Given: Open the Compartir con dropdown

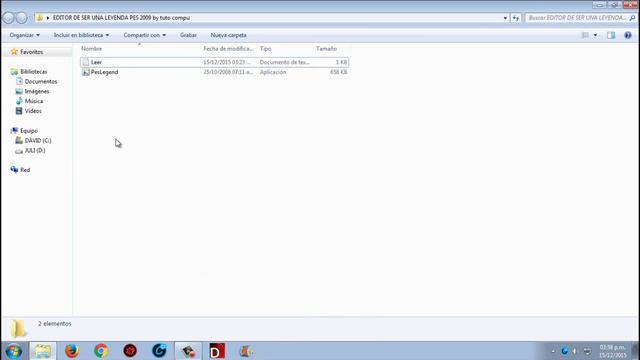Looking at the screenshot, I should (x=144, y=35).
